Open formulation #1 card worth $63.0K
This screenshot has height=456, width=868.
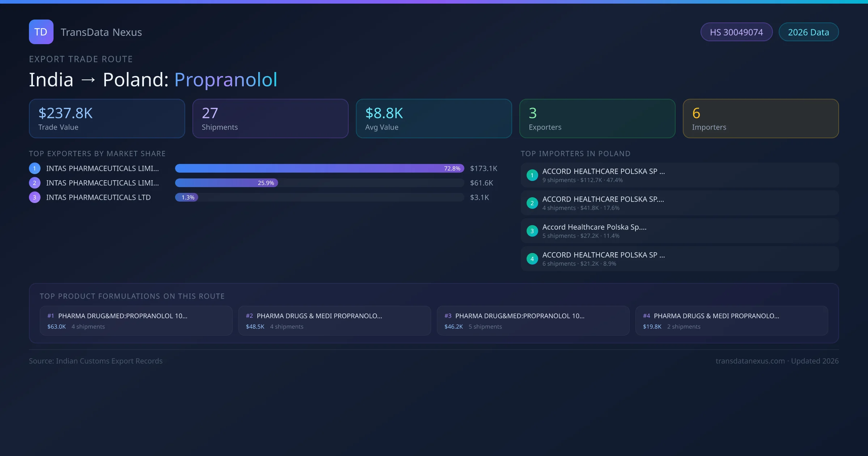(x=136, y=321)
